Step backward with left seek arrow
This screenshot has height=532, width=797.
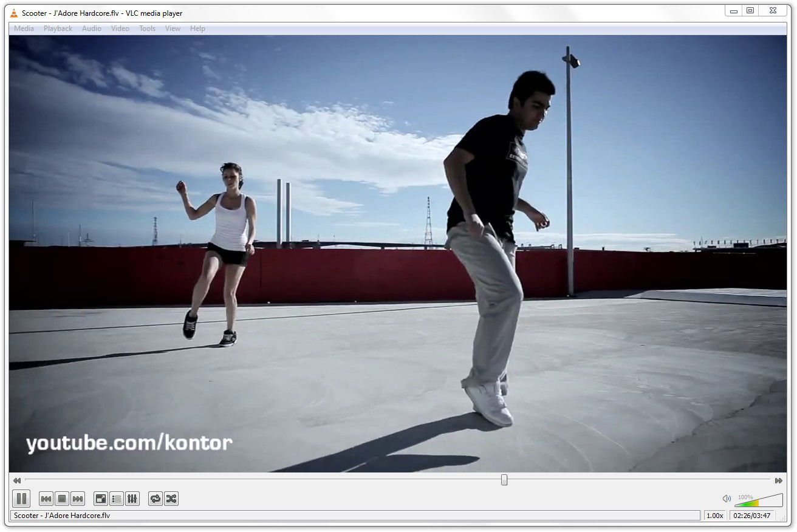17,480
